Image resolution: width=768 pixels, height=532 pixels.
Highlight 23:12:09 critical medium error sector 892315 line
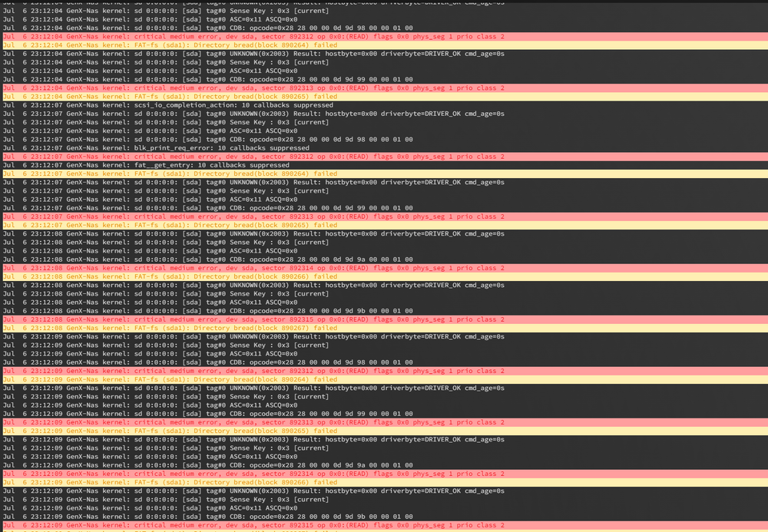385,525
